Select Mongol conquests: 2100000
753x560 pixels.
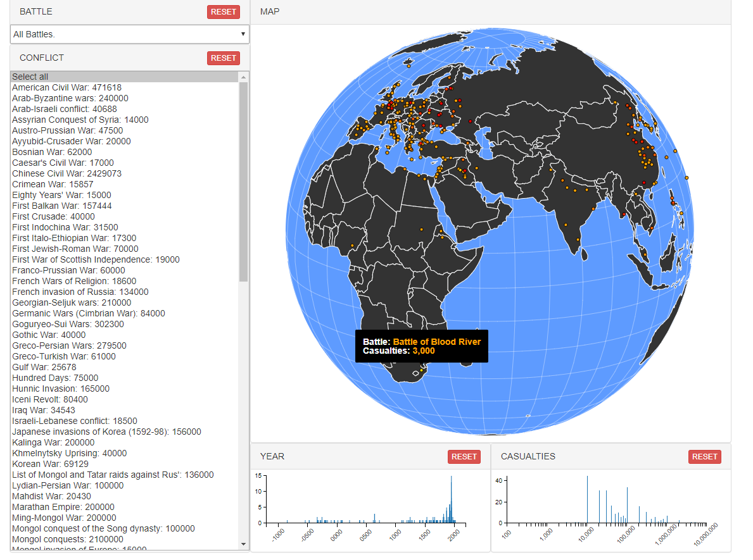(124, 539)
